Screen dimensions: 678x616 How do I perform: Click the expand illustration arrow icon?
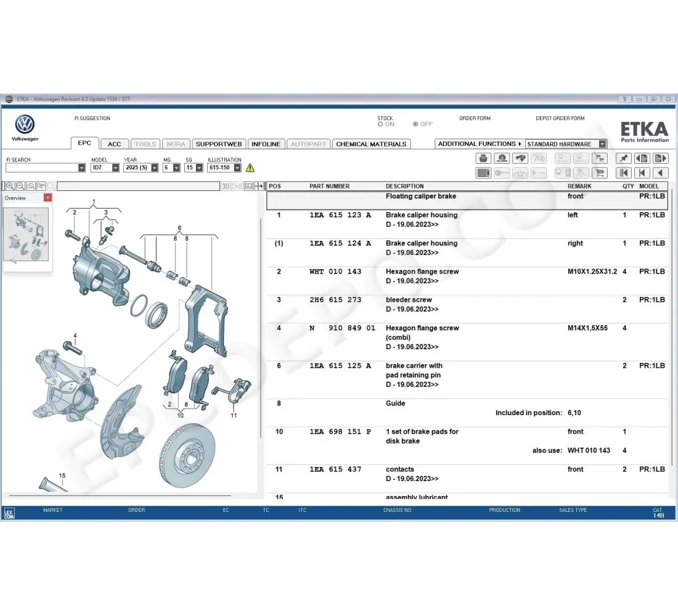pos(259,186)
